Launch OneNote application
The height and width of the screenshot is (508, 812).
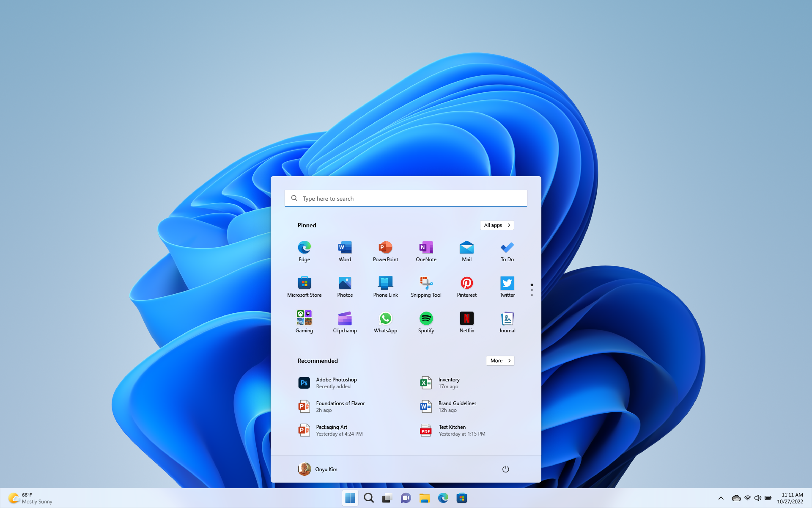425,251
